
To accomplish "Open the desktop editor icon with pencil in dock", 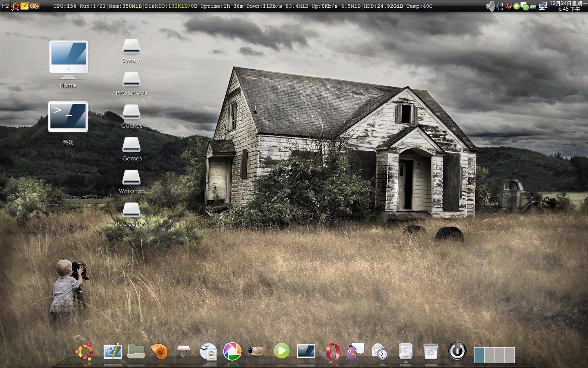I will [x=112, y=351].
